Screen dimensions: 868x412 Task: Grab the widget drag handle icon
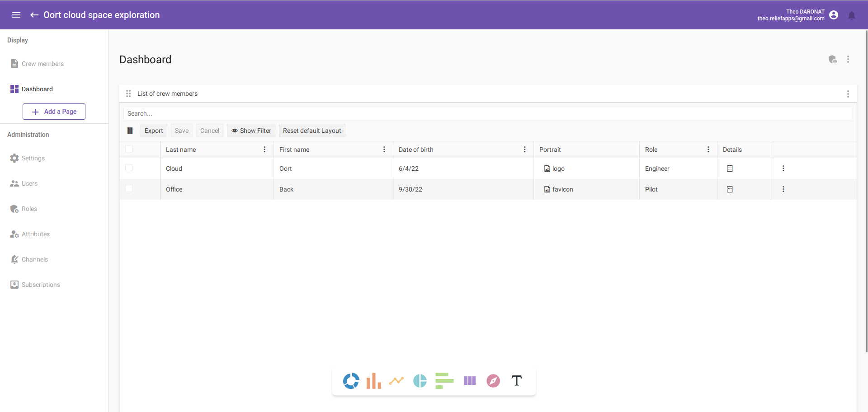(128, 94)
